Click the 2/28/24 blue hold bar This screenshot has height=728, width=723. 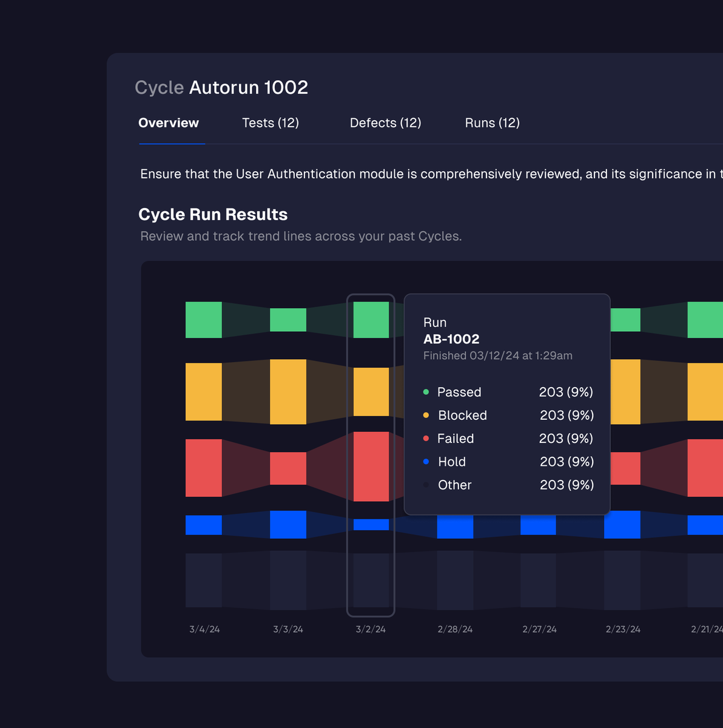pos(455,527)
